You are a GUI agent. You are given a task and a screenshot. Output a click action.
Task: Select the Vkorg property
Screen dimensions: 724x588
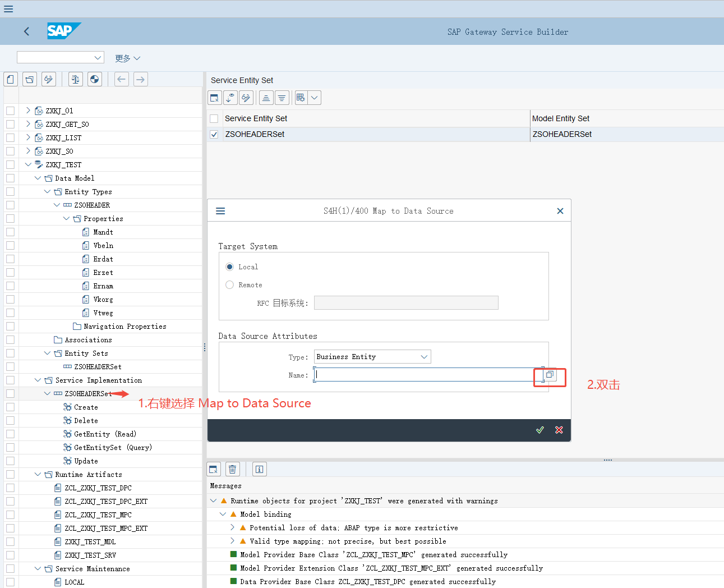[103, 300]
